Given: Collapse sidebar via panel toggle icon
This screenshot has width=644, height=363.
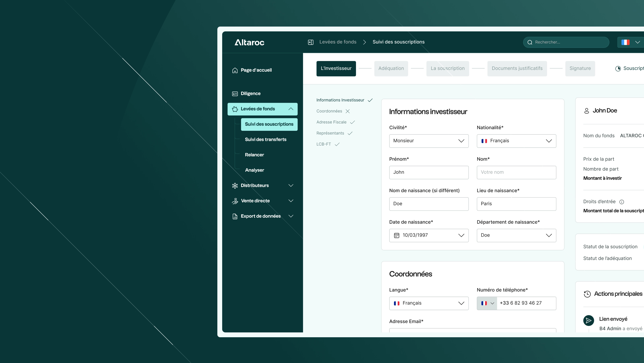Looking at the screenshot, I should pyautogui.click(x=311, y=42).
